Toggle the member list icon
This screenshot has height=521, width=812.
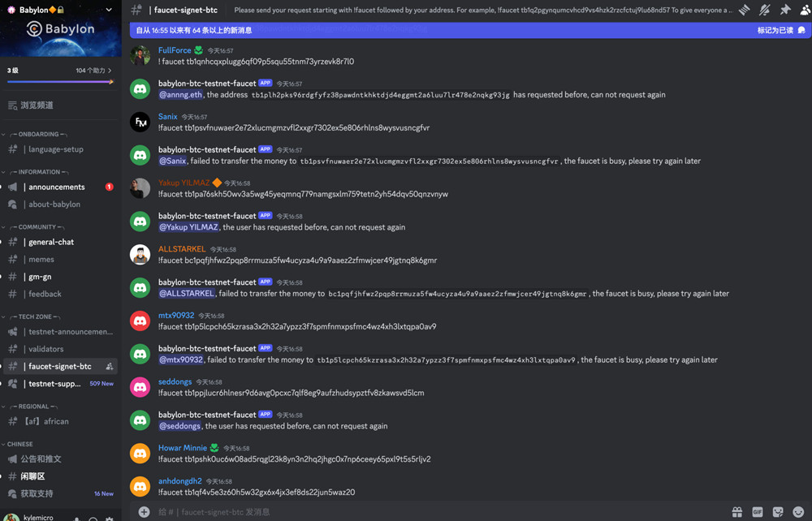click(805, 11)
